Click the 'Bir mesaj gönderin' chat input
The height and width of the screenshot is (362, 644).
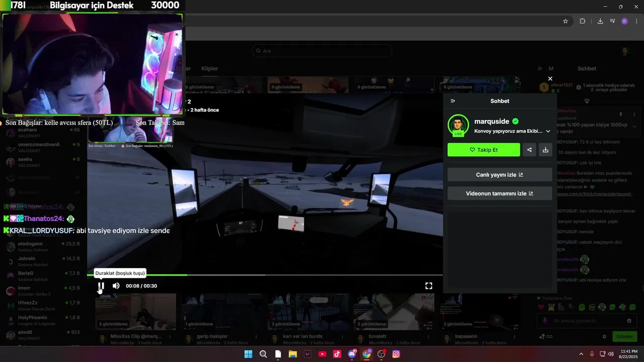pos(586,321)
